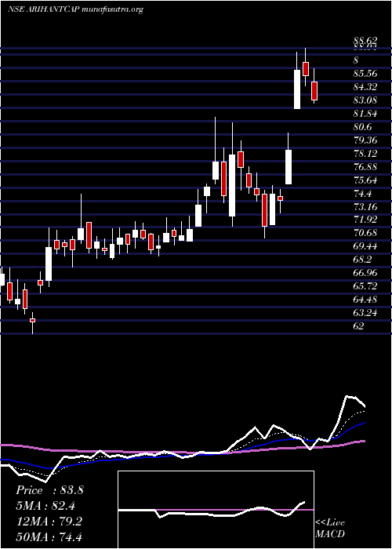
Task: Select the 79.36 axis value
Action: (365, 140)
